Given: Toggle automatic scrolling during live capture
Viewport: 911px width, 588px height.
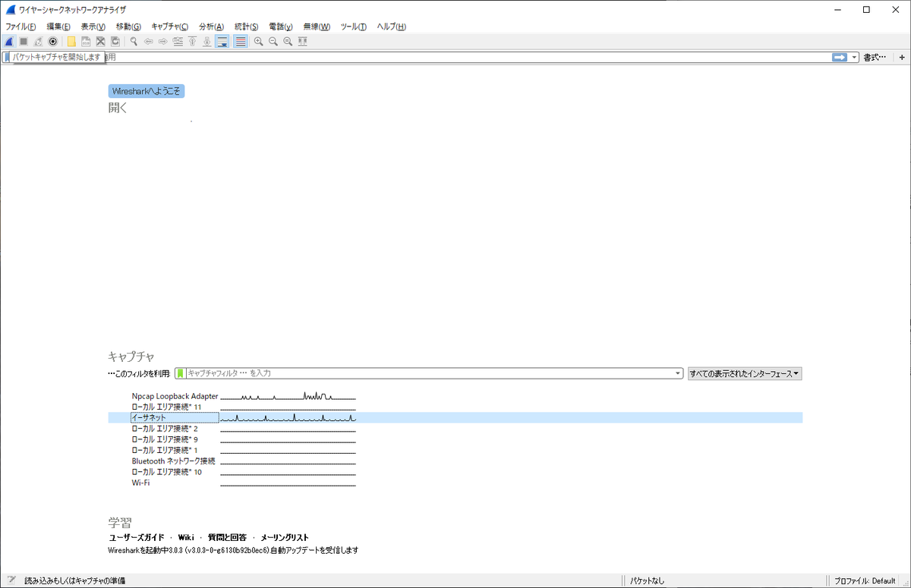Looking at the screenshot, I should click(x=222, y=41).
